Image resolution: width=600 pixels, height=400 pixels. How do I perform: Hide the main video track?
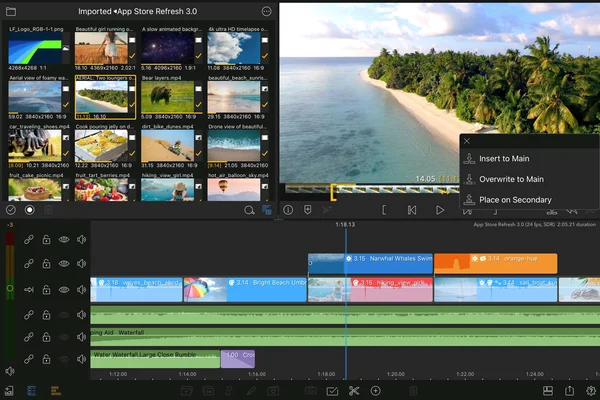[x=64, y=290]
